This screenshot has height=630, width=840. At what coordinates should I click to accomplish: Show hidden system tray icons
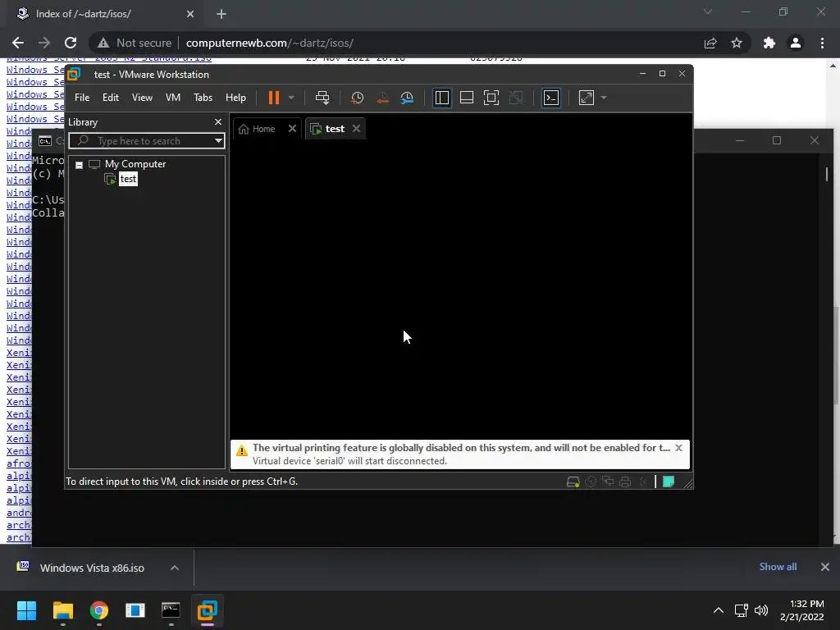click(x=719, y=610)
